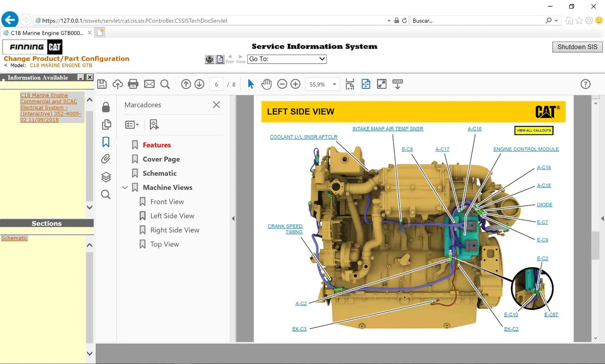Select the cursor selection tool
The image size is (605, 364).
coord(251,84)
